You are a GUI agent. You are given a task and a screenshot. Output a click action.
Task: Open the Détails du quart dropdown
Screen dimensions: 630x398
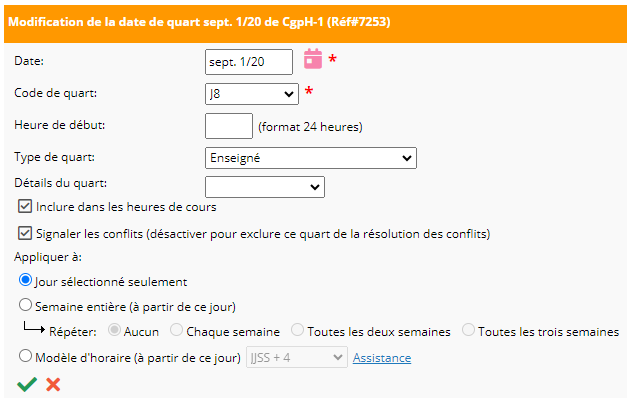(265, 187)
